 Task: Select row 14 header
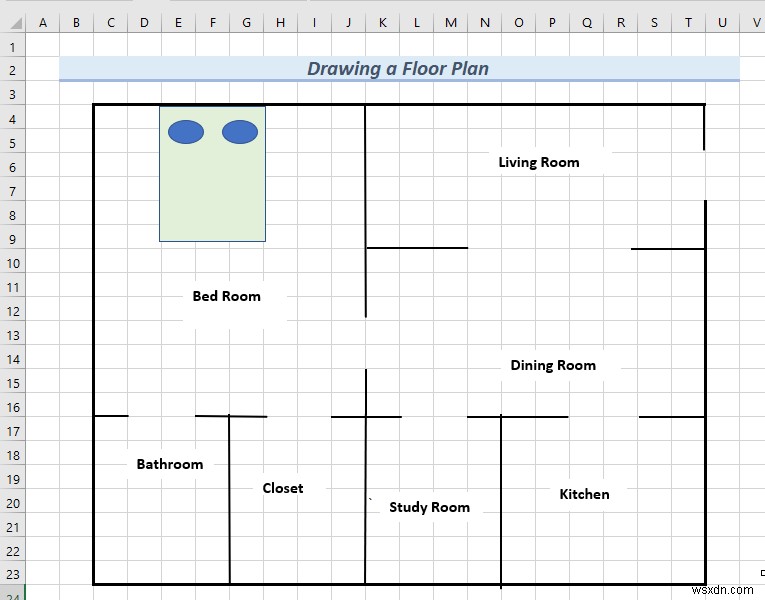click(x=13, y=359)
